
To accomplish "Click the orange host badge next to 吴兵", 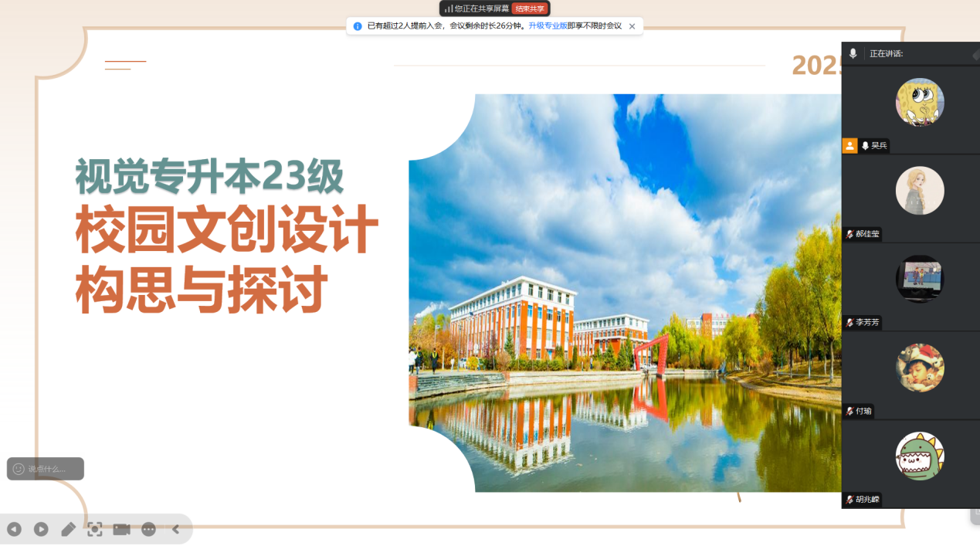I will (849, 145).
